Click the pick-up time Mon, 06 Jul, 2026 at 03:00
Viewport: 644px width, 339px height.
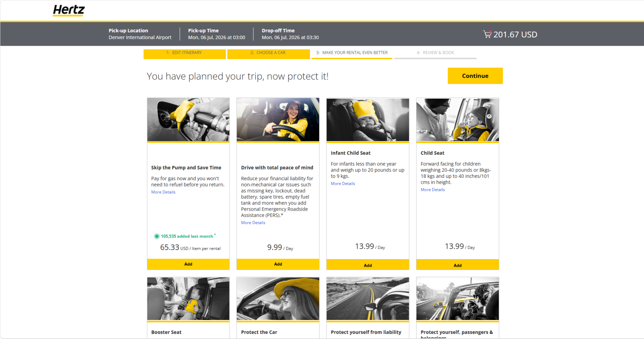click(x=216, y=37)
